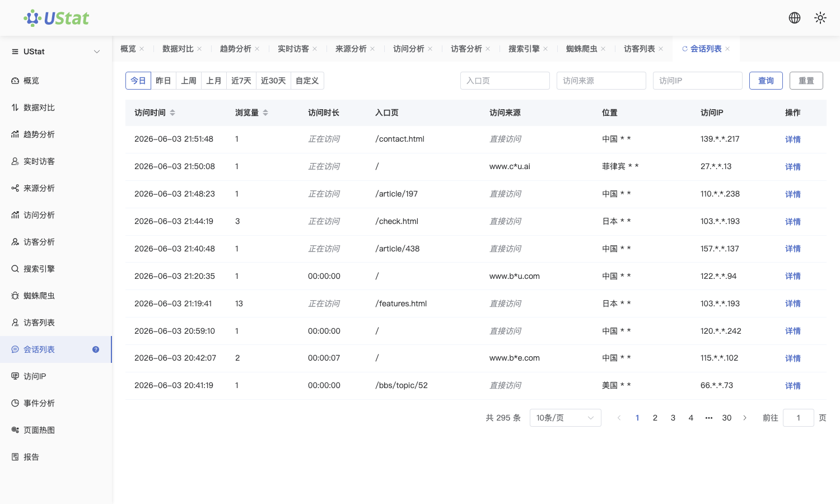Click 报告 sidebar icon
The image size is (840, 504).
pos(15,457)
